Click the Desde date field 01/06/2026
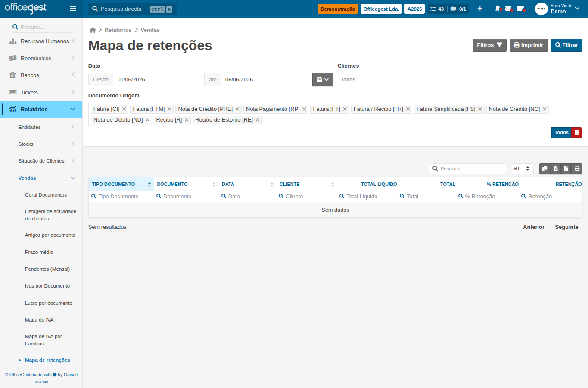588x388 pixels. click(x=159, y=79)
